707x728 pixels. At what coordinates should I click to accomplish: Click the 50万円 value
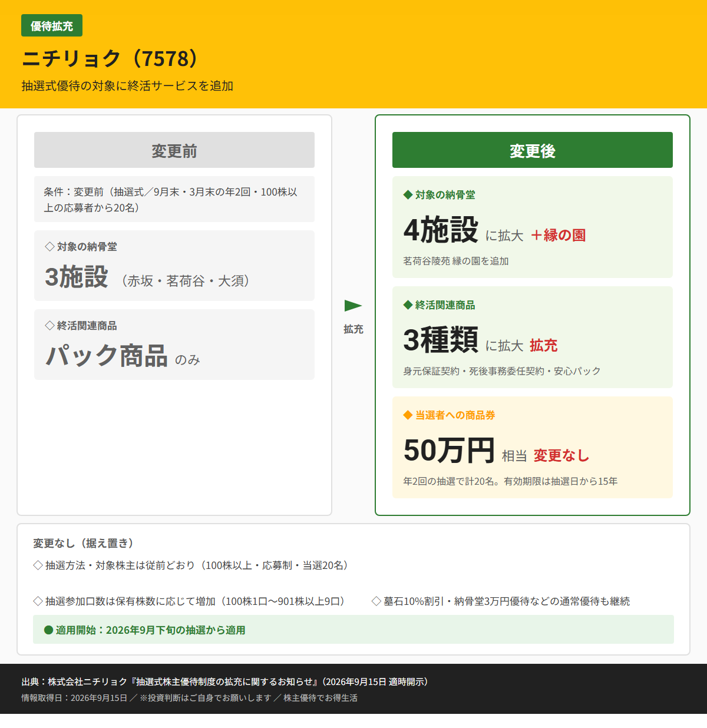point(449,450)
